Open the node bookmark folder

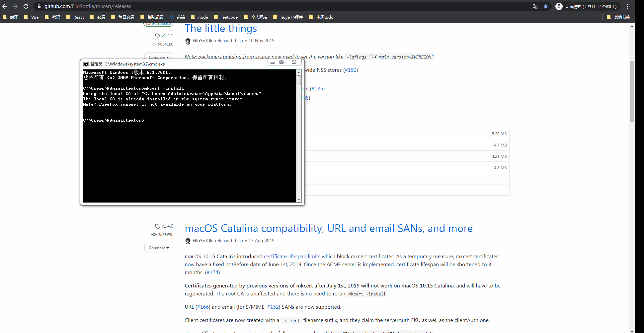(x=199, y=17)
